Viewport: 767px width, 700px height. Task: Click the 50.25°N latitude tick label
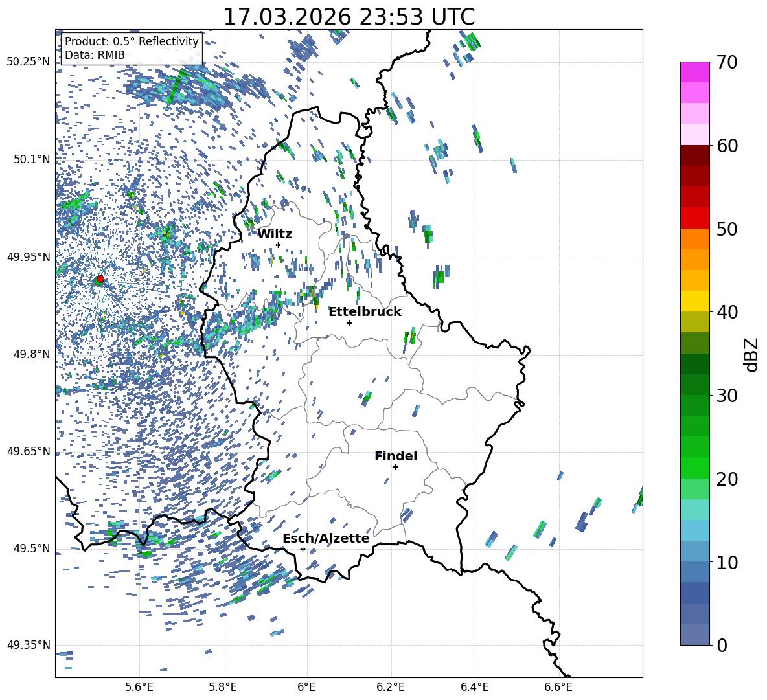28,62
